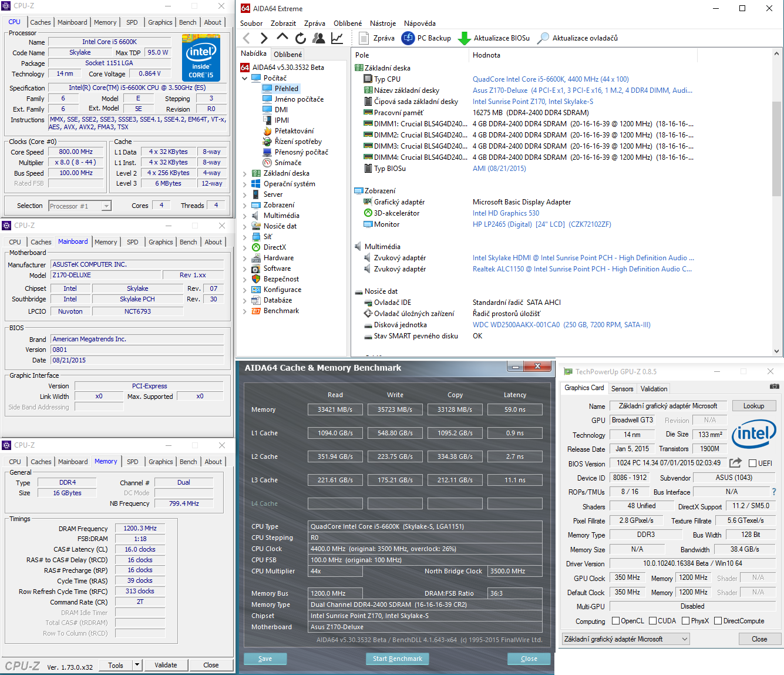Export GPU BIOS via share arrow icon
This screenshot has height=675, width=784.
(x=735, y=463)
